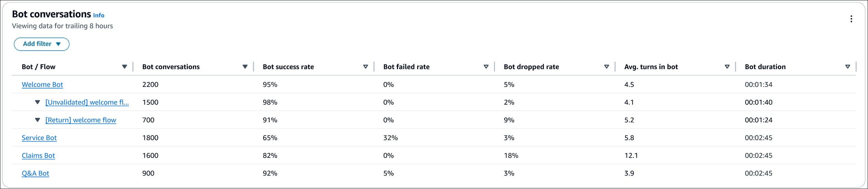Open the Welcome Bot link
The height and width of the screenshot is (189, 868).
click(42, 85)
